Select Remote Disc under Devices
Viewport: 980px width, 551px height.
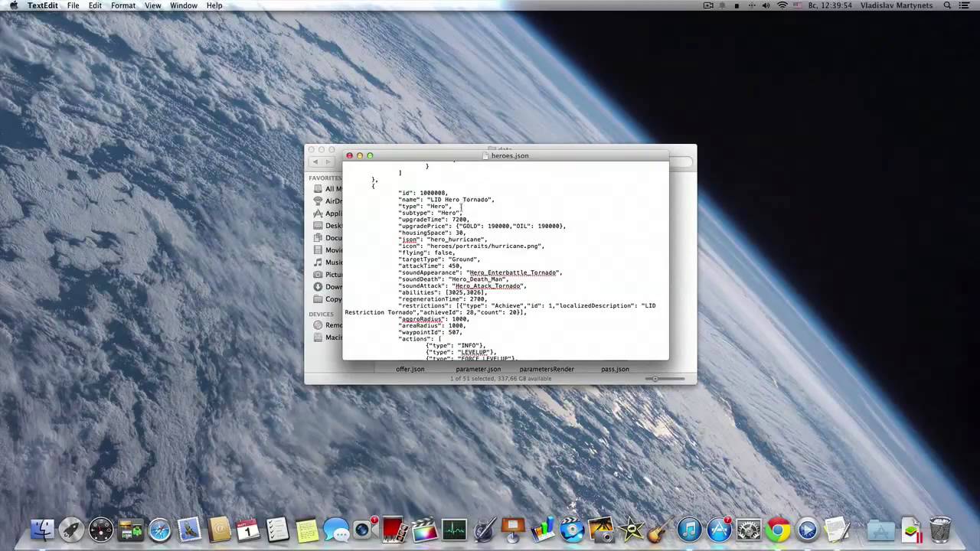pyautogui.click(x=328, y=325)
